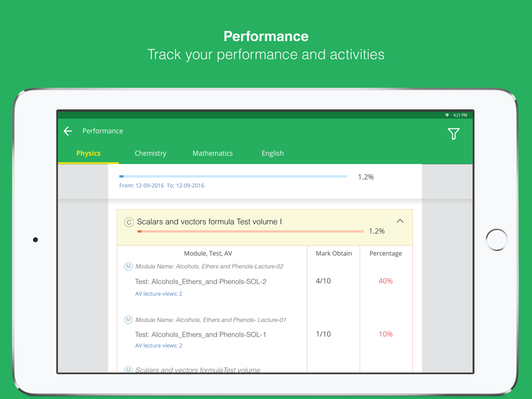Tap the M icon beside Lecture-01 module

click(128, 320)
